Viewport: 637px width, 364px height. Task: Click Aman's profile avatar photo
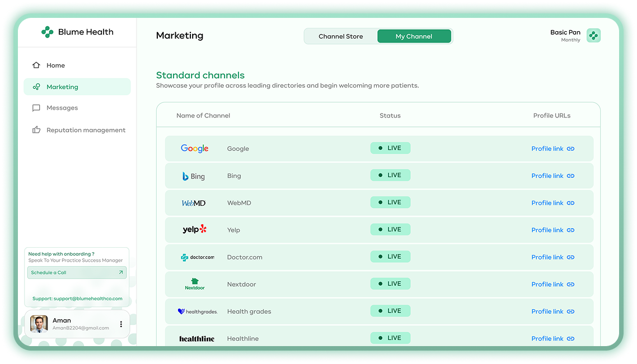39,324
